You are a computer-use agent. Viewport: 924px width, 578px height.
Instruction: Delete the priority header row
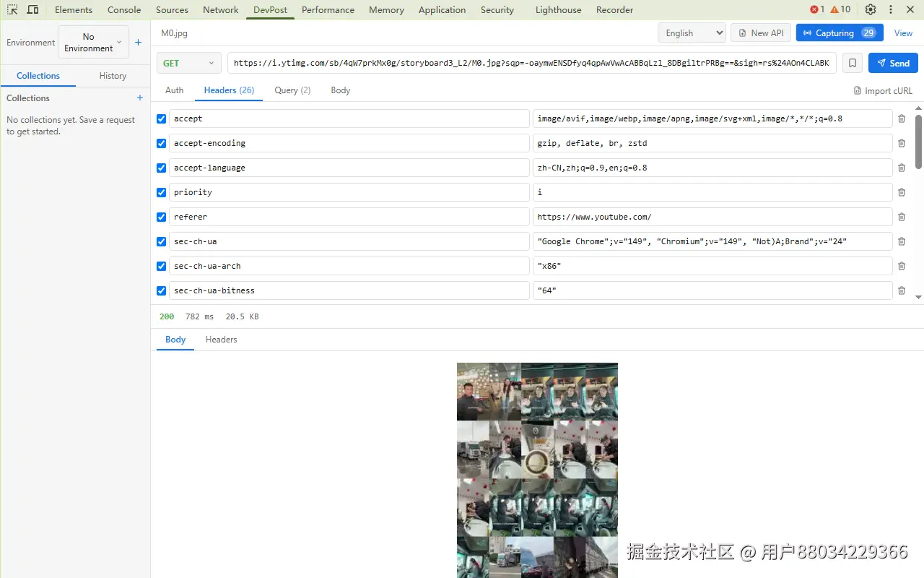click(902, 192)
